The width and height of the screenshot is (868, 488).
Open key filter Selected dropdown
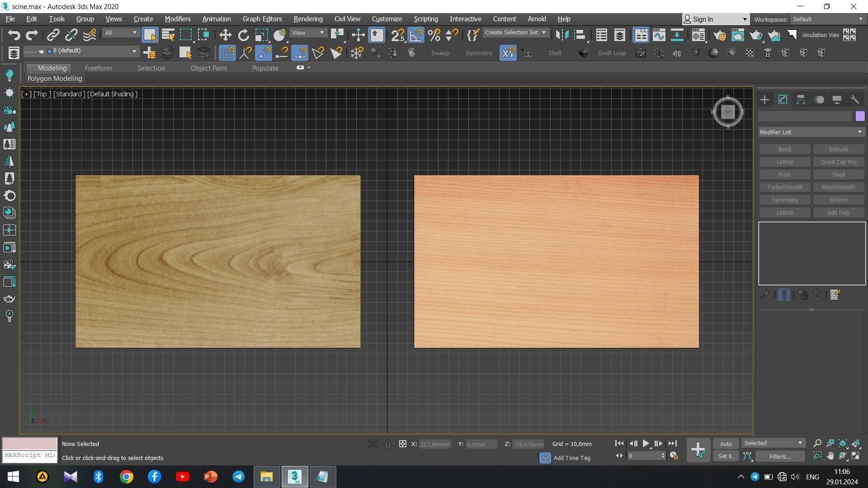774,443
